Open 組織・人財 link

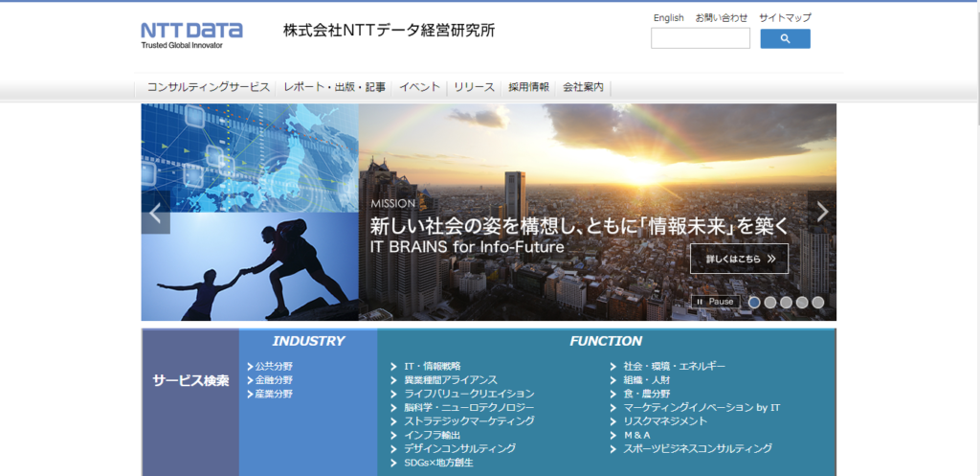647,379
